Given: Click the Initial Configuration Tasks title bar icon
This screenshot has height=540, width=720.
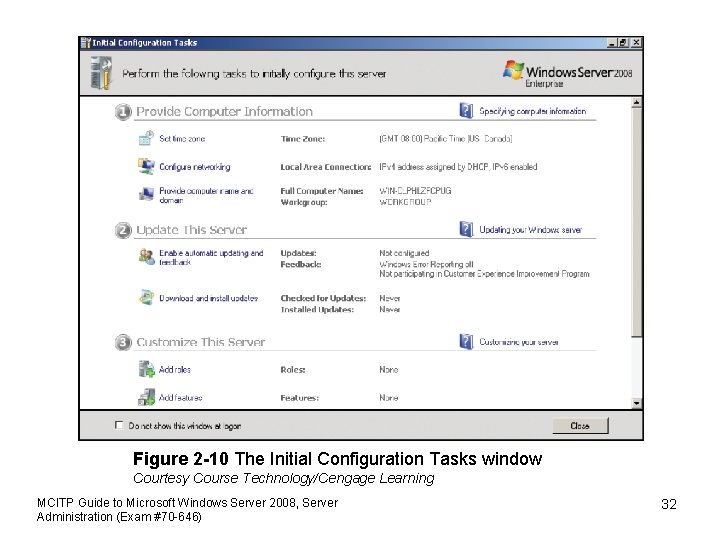Looking at the screenshot, I should point(86,43).
